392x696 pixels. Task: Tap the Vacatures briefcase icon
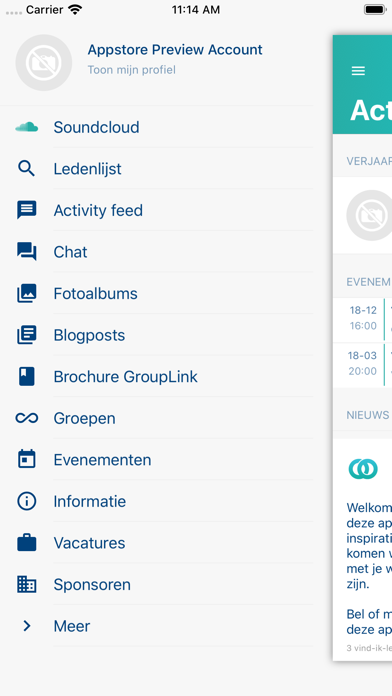tap(27, 543)
